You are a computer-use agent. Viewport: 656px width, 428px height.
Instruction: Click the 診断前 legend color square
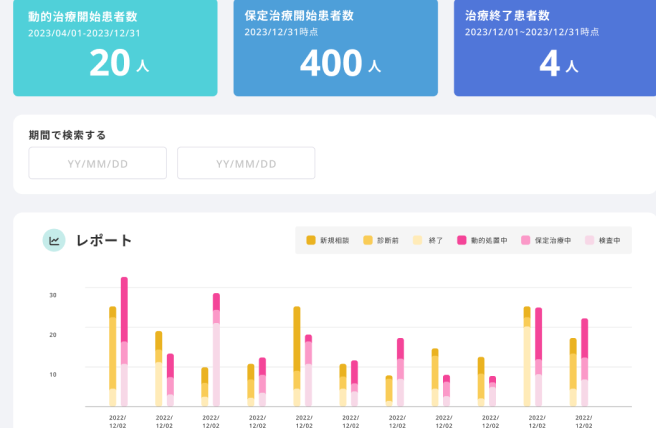(368, 240)
